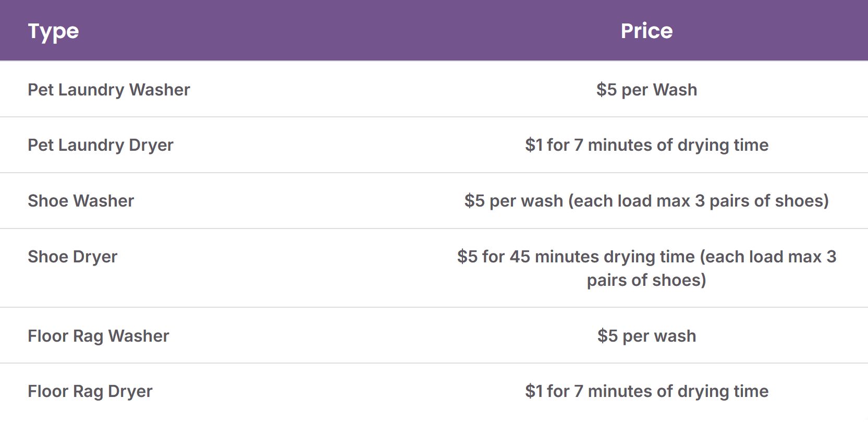Click the word 'Dryer' in Floor Rag Dryer
Image resolution: width=868 pixels, height=422 pixels.
(130, 392)
